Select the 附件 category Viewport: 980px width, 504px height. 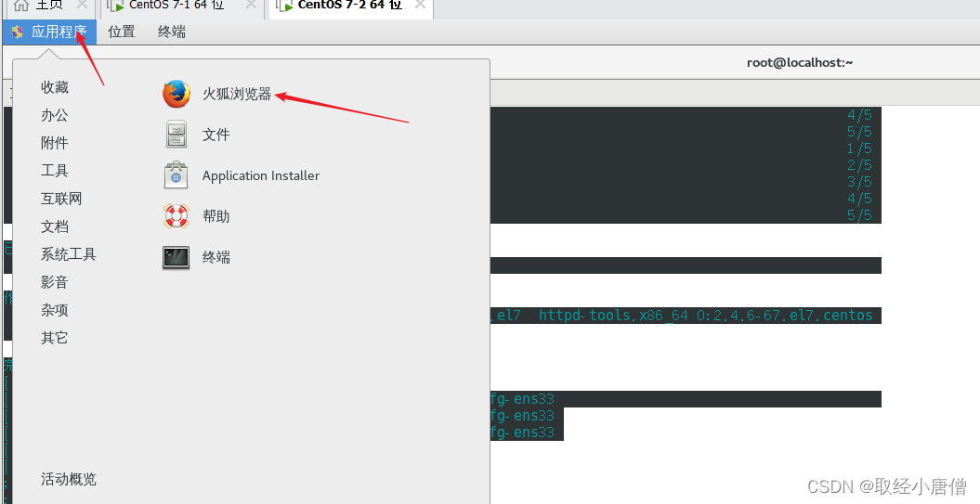55,143
